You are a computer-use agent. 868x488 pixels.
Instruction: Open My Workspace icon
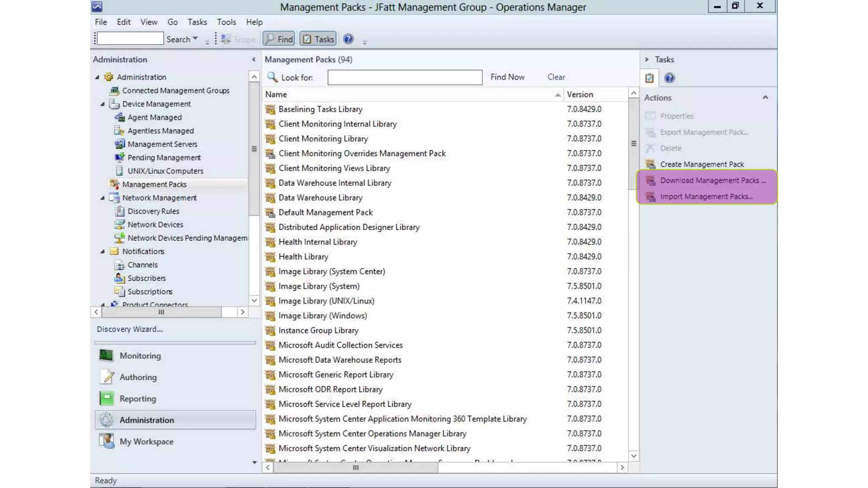pos(106,441)
